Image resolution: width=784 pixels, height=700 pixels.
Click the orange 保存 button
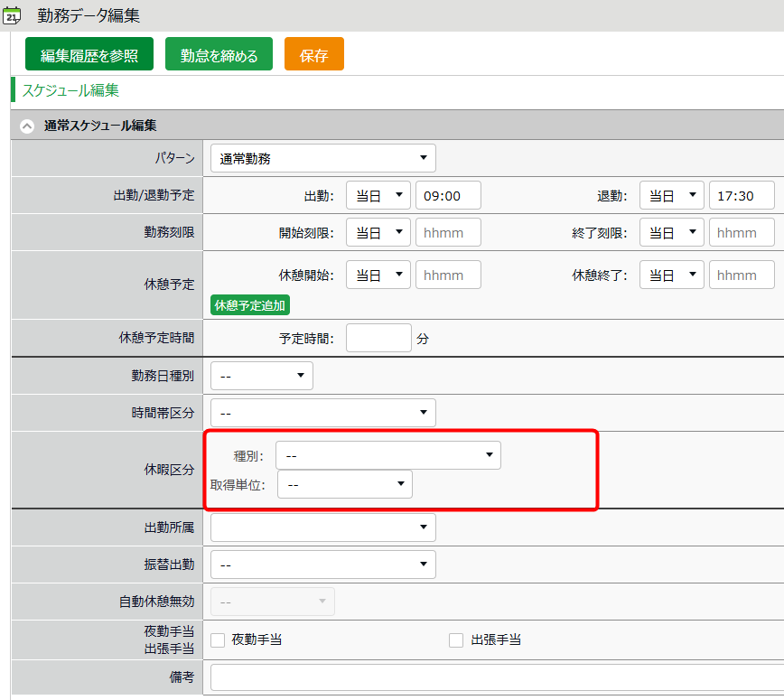point(313,55)
